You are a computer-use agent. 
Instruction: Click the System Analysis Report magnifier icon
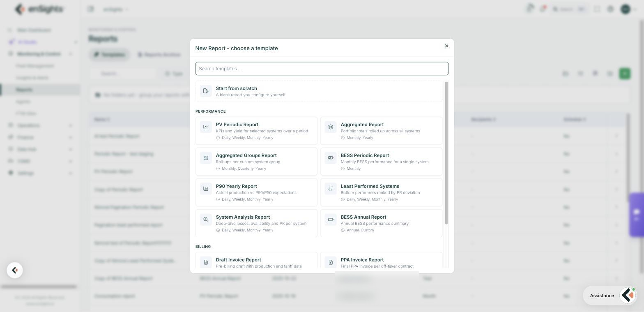206,220
